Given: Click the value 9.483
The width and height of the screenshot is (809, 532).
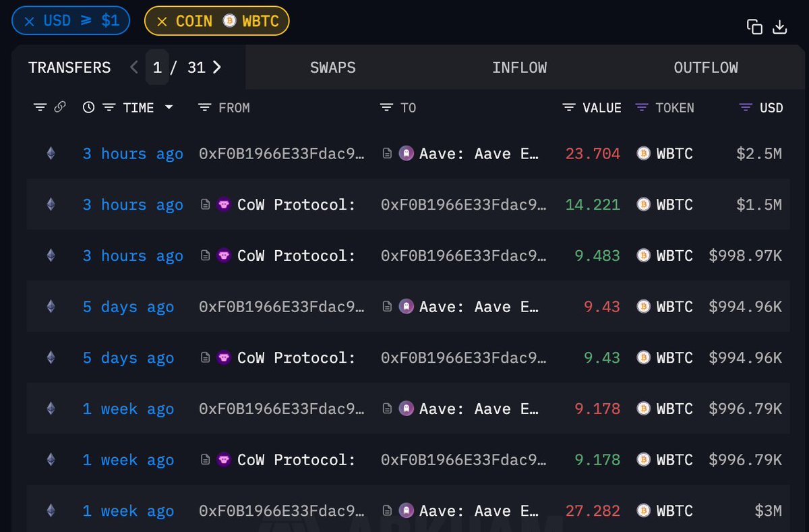Looking at the screenshot, I should point(597,256).
